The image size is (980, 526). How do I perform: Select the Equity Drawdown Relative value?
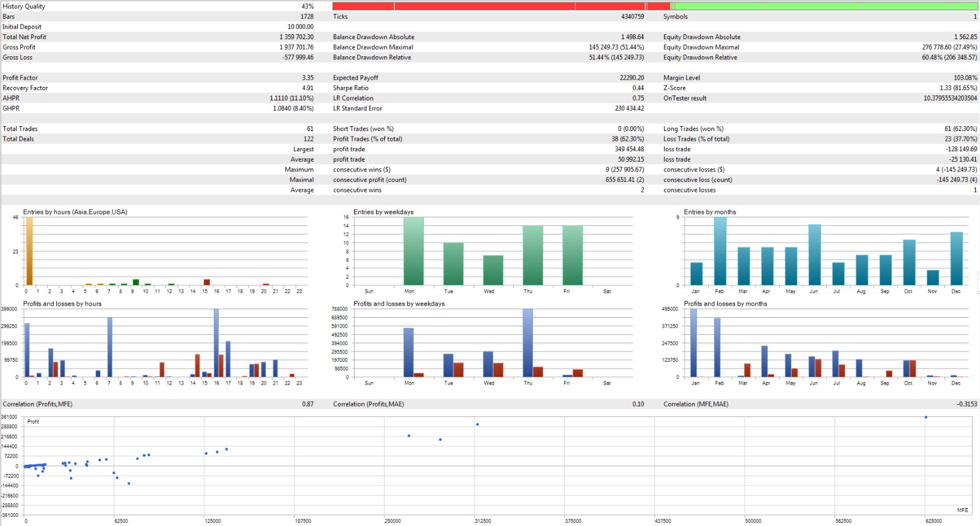(x=949, y=58)
